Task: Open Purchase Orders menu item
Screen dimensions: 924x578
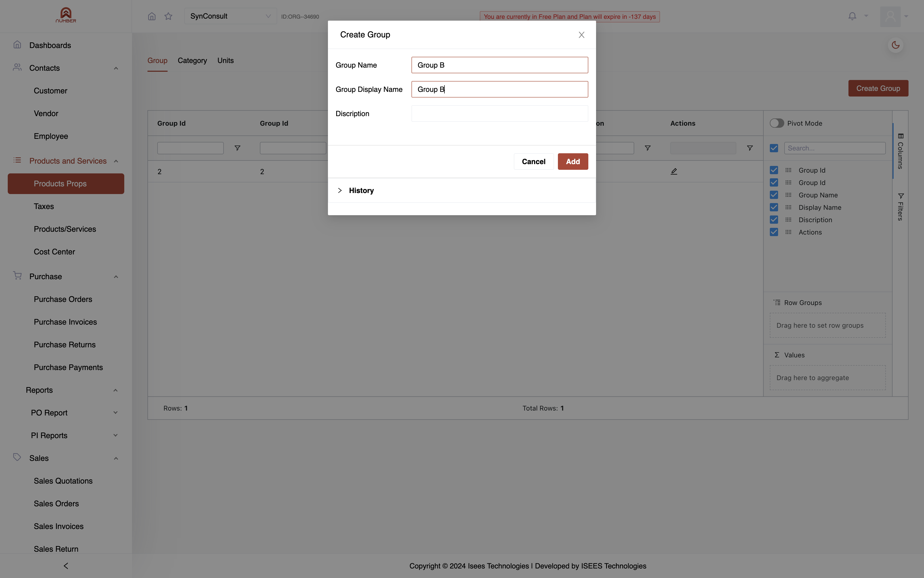Action: coord(63,299)
